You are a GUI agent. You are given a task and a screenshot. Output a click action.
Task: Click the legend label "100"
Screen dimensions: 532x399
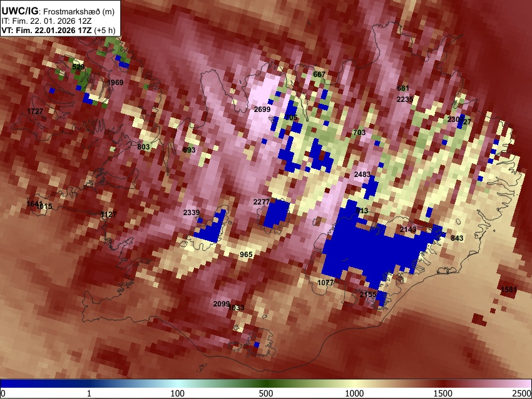[x=178, y=393]
